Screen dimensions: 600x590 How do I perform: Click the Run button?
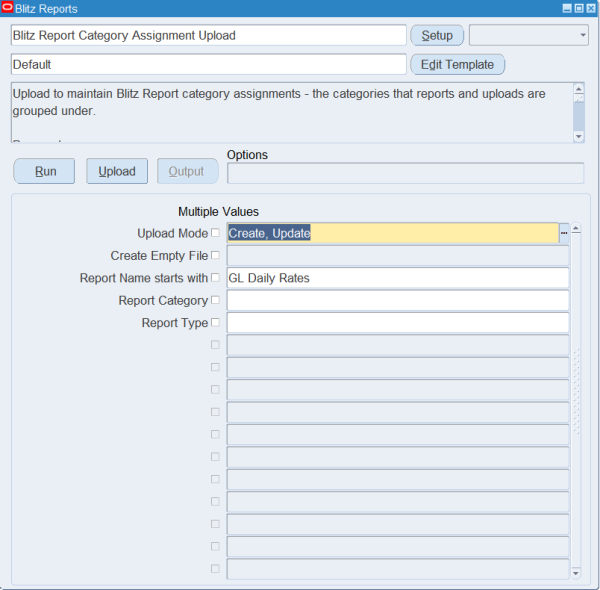pyautogui.click(x=44, y=171)
